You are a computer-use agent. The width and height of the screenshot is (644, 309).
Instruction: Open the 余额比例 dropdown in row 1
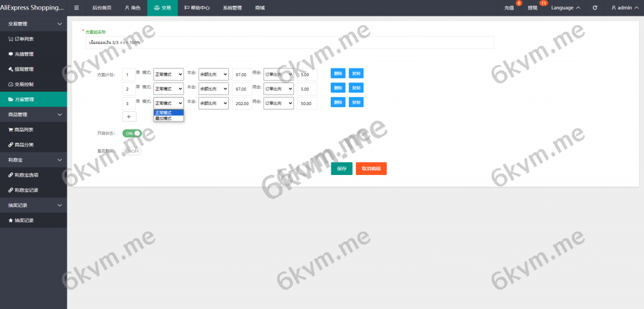click(213, 74)
